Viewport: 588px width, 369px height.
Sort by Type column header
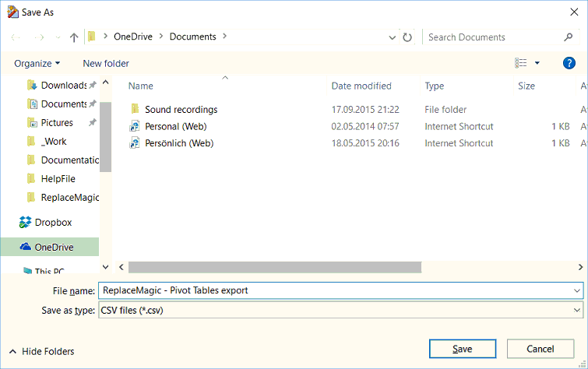point(435,86)
